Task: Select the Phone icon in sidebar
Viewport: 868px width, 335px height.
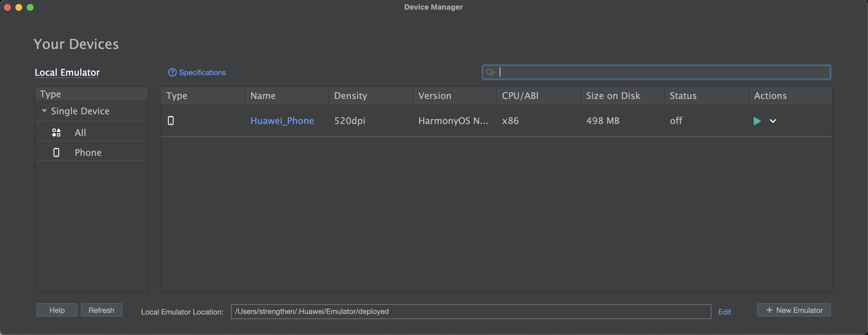Action: coord(56,152)
